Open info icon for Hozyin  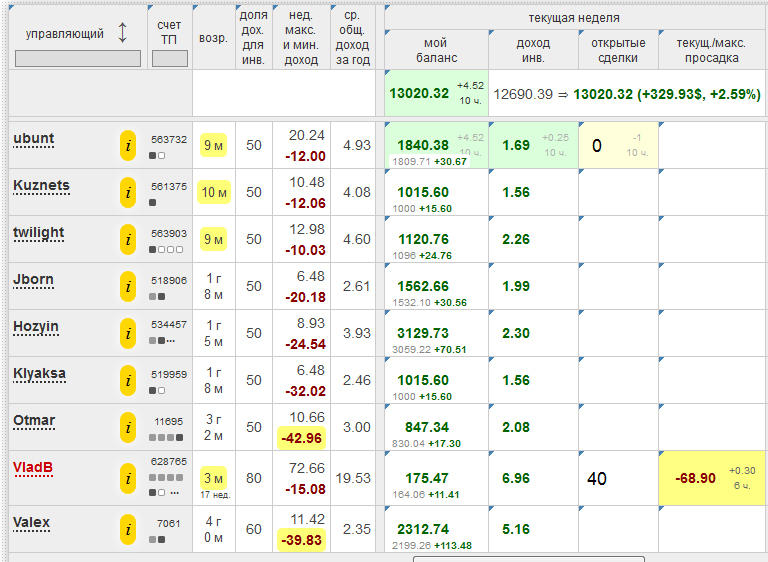[128, 334]
